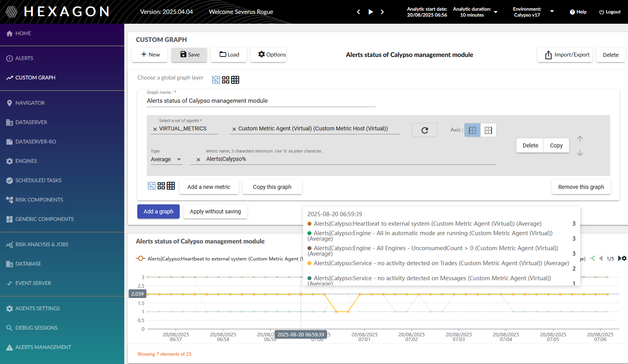Remove the VIRTUAL_METRICS agent set
Viewport: 628px width, 364px height.
click(155, 129)
